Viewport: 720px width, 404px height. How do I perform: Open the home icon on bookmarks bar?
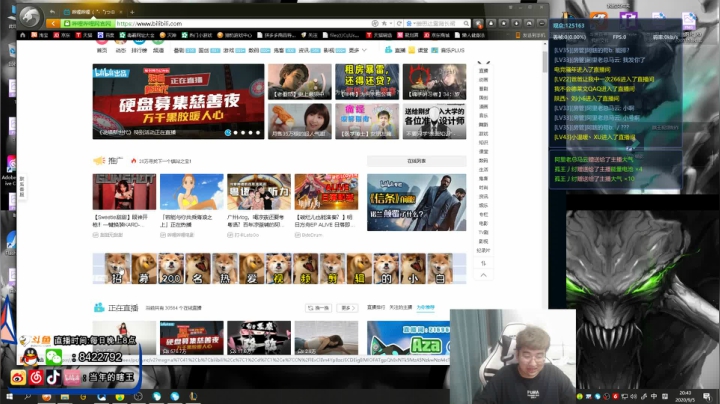(x=22, y=35)
